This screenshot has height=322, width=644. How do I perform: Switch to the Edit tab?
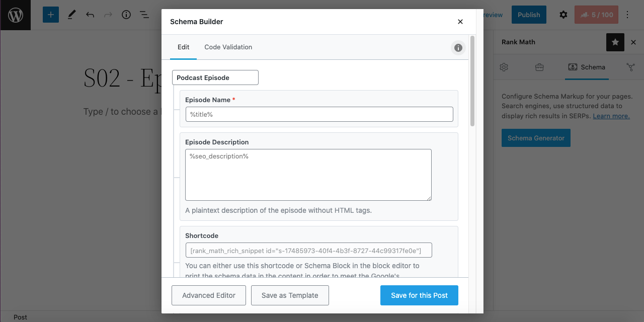coord(184,47)
